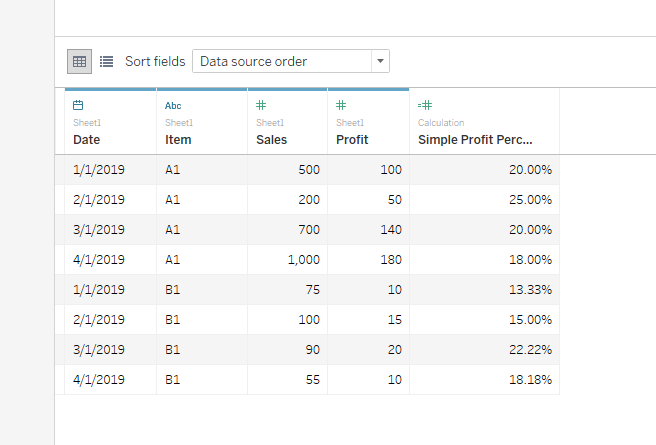This screenshot has height=445, width=656.
Task: Select the Sales column header
Action: coord(271,140)
